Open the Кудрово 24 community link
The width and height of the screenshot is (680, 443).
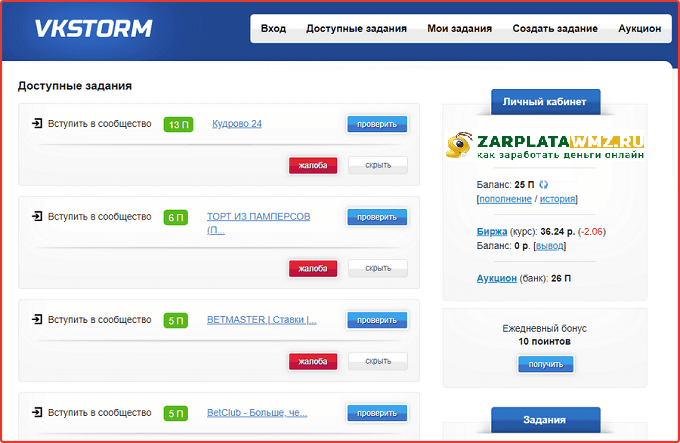click(x=237, y=124)
